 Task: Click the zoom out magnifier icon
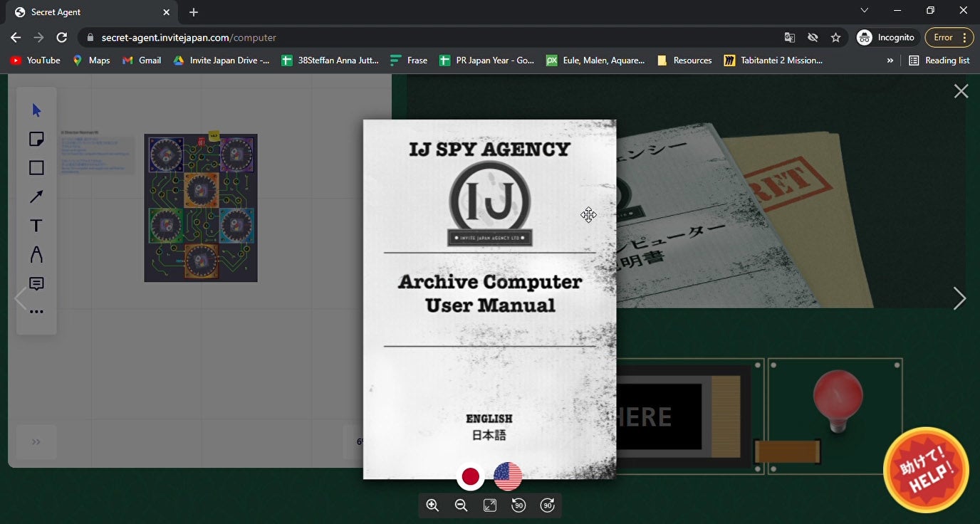[461, 505]
